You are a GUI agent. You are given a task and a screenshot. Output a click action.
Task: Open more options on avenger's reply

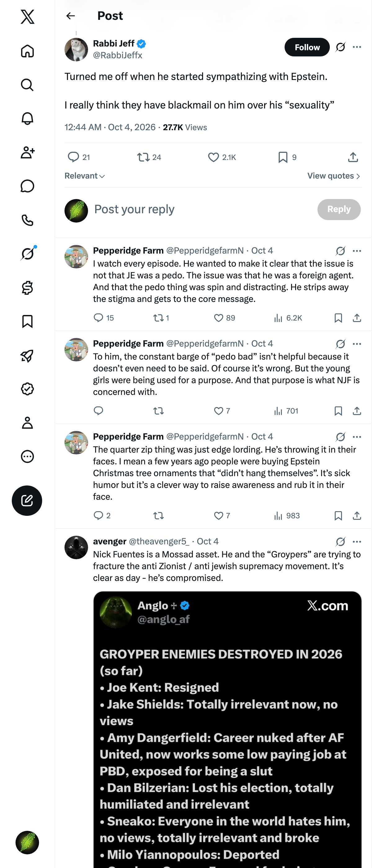tap(357, 542)
